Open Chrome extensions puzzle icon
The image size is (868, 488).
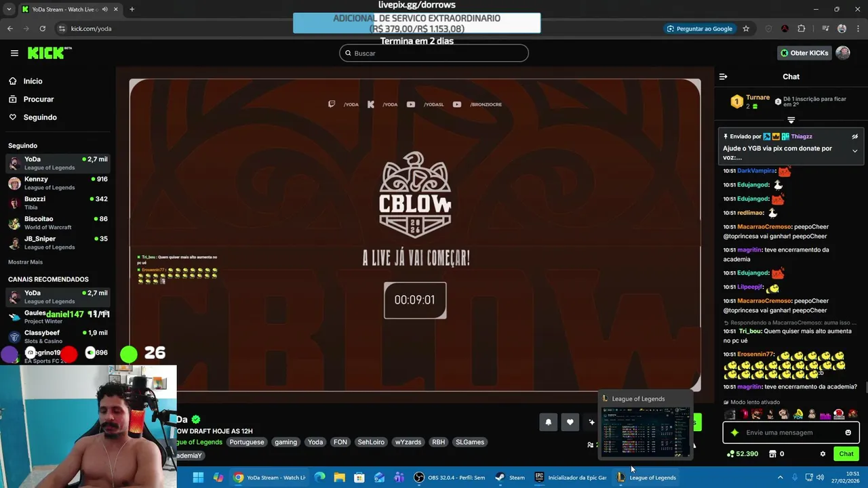pos(802,28)
